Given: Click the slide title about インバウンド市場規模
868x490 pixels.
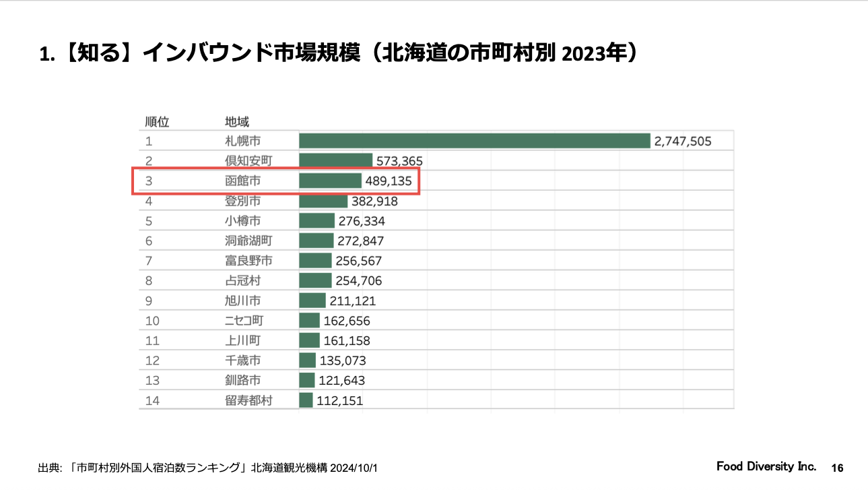Looking at the screenshot, I should [338, 53].
